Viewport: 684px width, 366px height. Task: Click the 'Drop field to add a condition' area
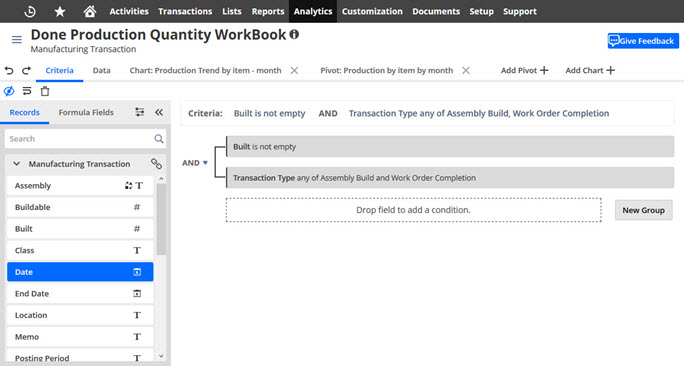click(413, 210)
